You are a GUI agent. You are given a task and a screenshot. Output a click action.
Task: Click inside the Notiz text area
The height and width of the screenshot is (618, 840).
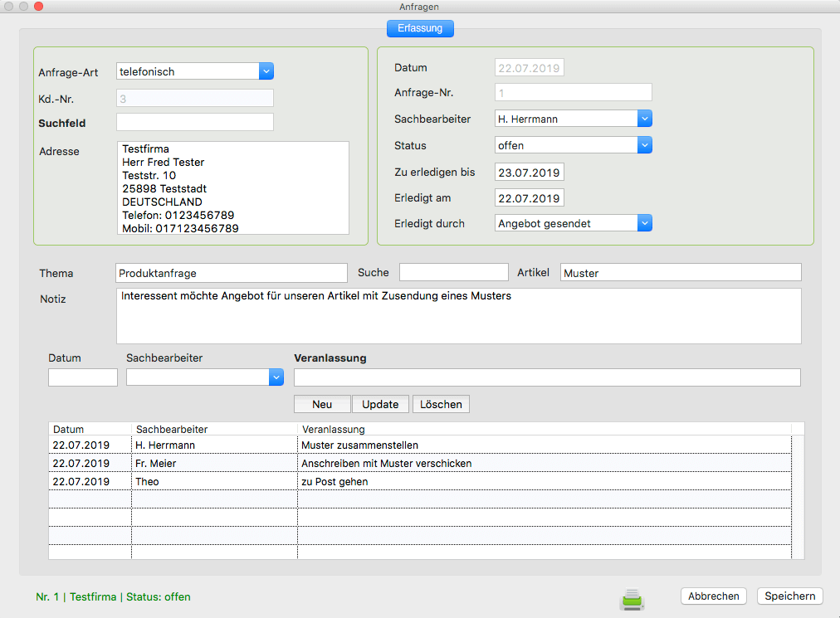tap(458, 316)
